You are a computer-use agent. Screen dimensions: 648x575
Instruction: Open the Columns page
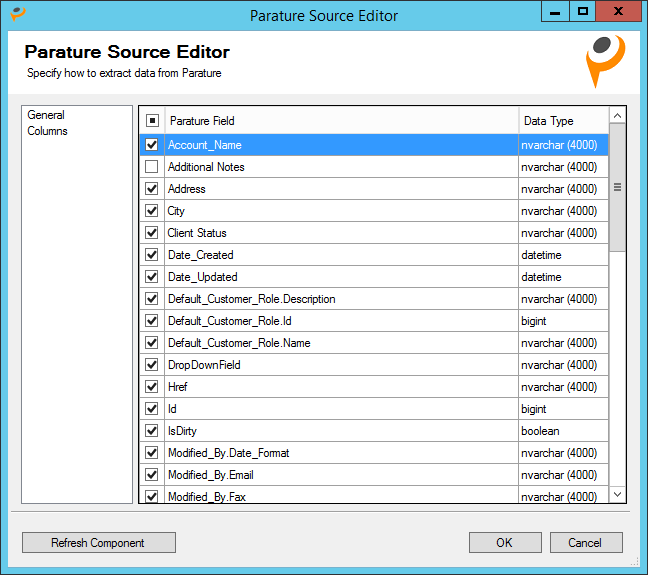click(x=47, y=131)
